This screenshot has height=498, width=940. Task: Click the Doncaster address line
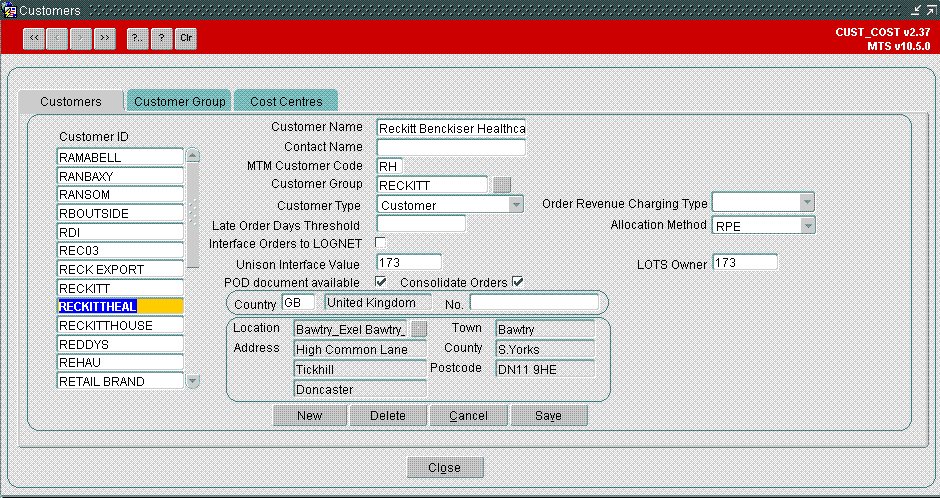[360, 389]
